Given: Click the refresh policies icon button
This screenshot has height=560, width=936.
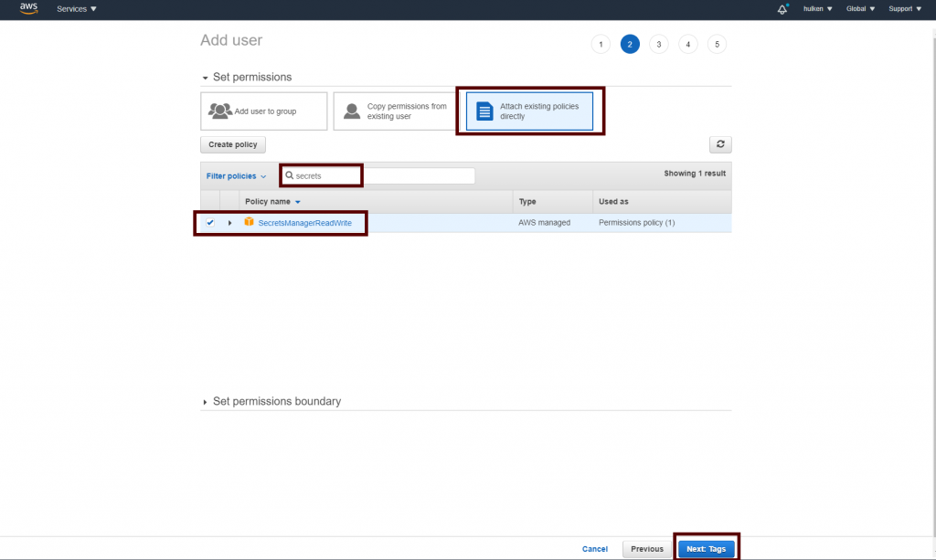Looking at the screenshot, I should click(x=720, y=144).
